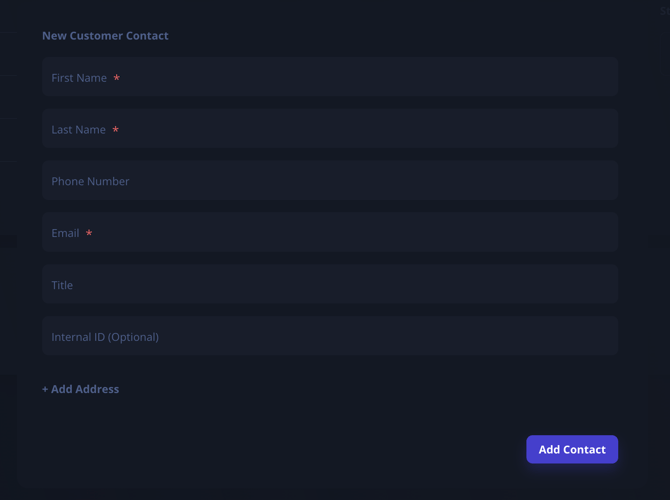Image resolution: width=670 pixels, height=500 pixels.
Task: Click the Title placeholder text
Action: tap(62, 285)
